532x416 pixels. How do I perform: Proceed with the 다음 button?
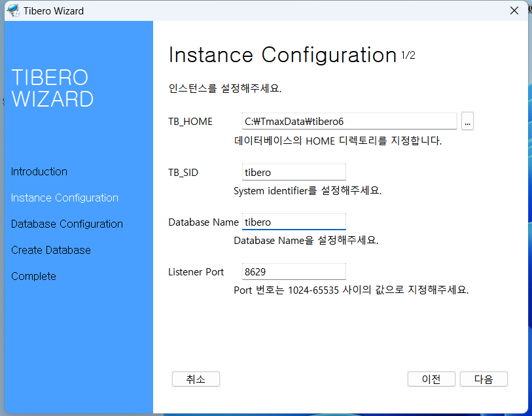484,379
